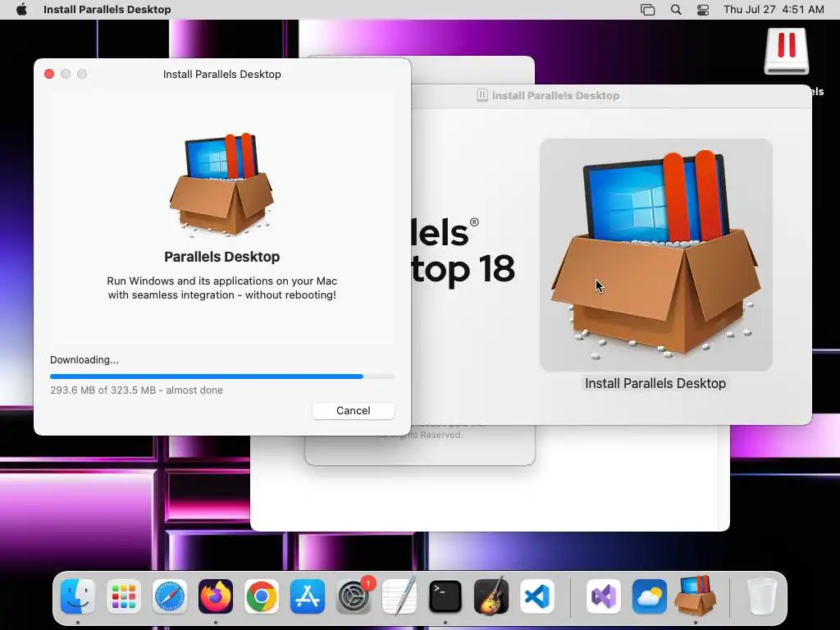Image resolution: width=840 pixels, height=630 pixels.
Task: Click the Downloading... status text
Action: 84,360
